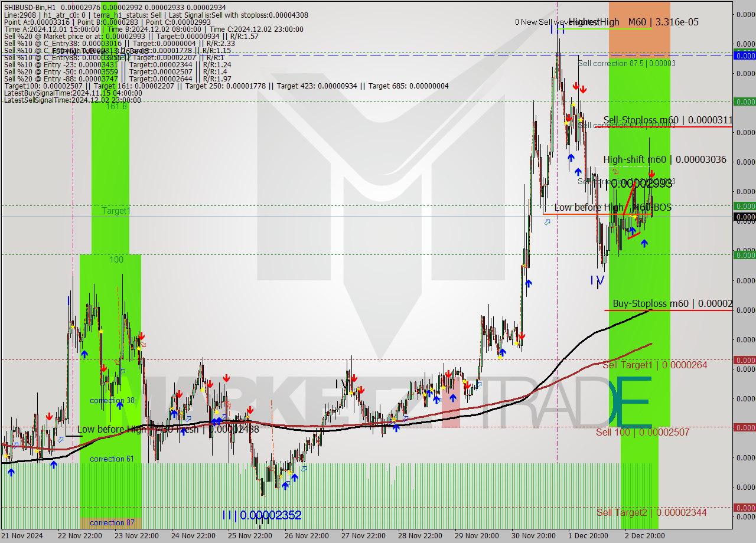
Task: Click the 'Sell %10 @ Entry -23' line
Action: (117, 65)
